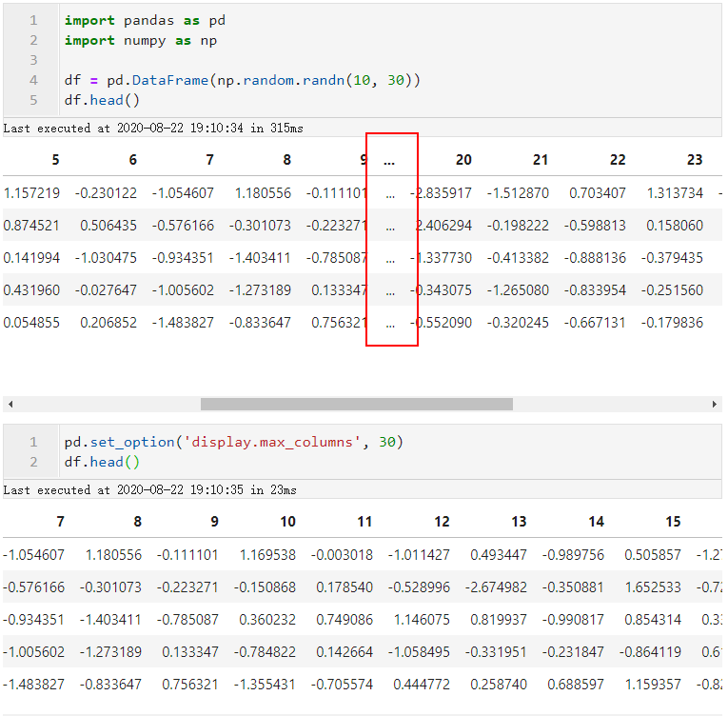This screenshot has height=716, width=728.
Task: Click into the code line with pd.DataFrame
Action: tap(242, 80)
